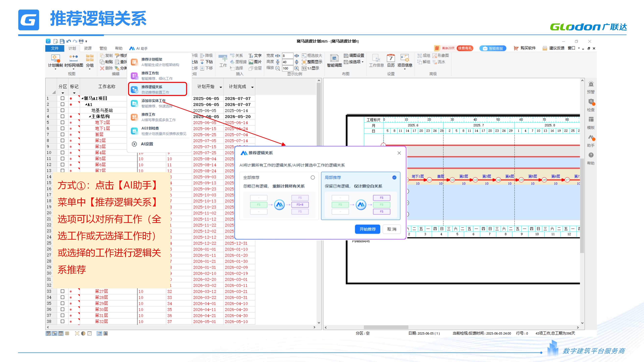Open 文件 menu tab

[55, 48]
